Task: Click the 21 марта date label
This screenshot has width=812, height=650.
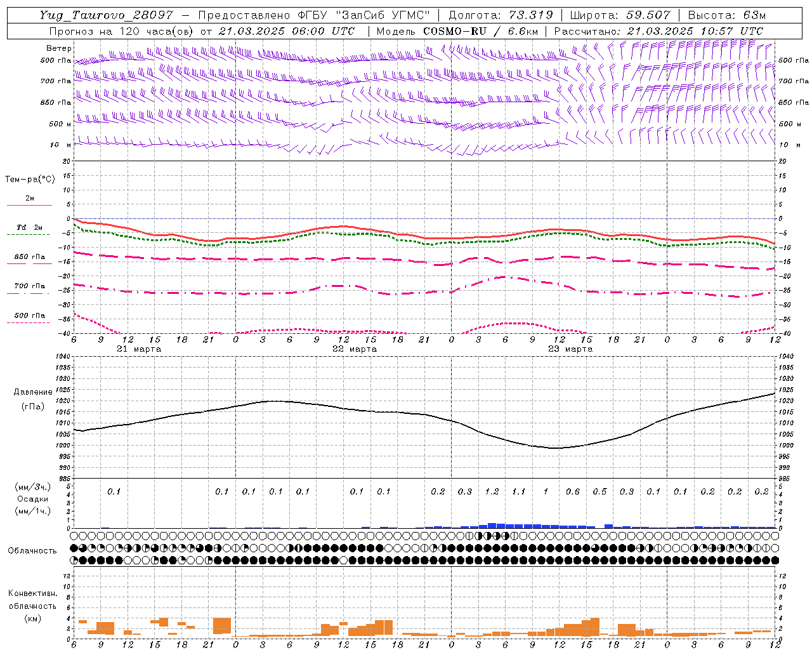Action: pyautogui.click(x=139, y=349)
